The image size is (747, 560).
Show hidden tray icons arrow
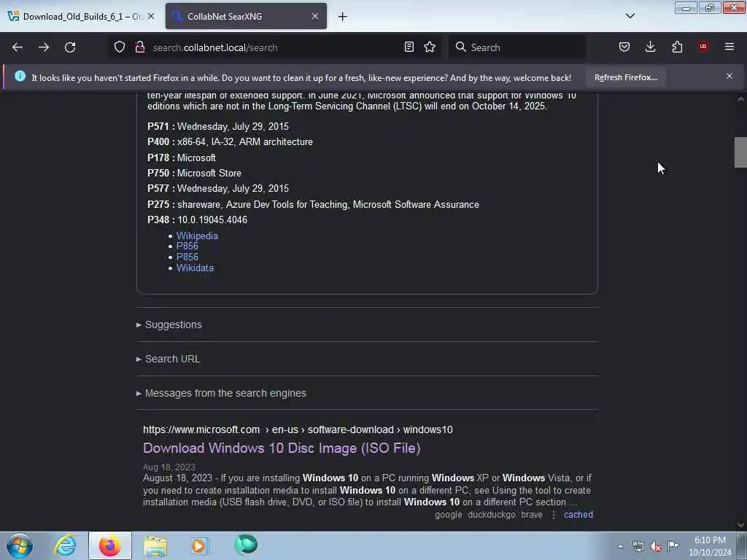coord(620,547)
